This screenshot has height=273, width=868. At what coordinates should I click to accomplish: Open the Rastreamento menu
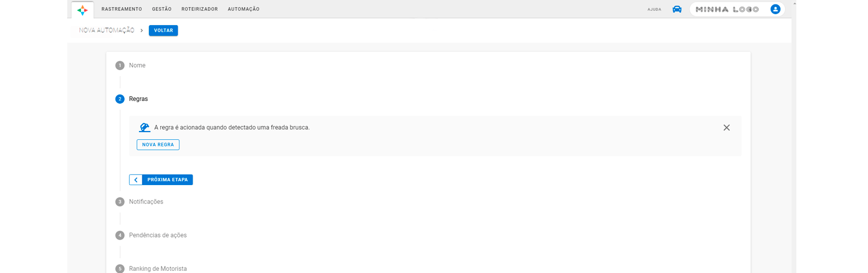click(121, 9)
